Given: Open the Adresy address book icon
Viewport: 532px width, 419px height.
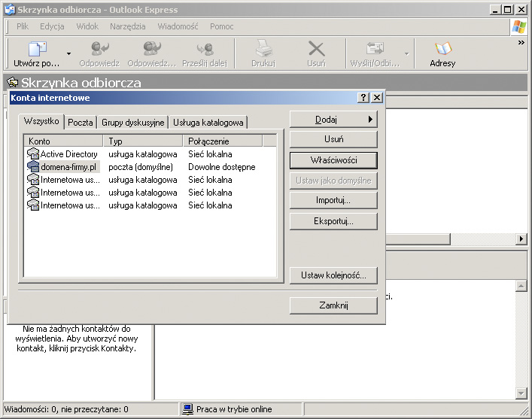Looking at the screenshot, I should pyautogui.click(x=443, y=48).
